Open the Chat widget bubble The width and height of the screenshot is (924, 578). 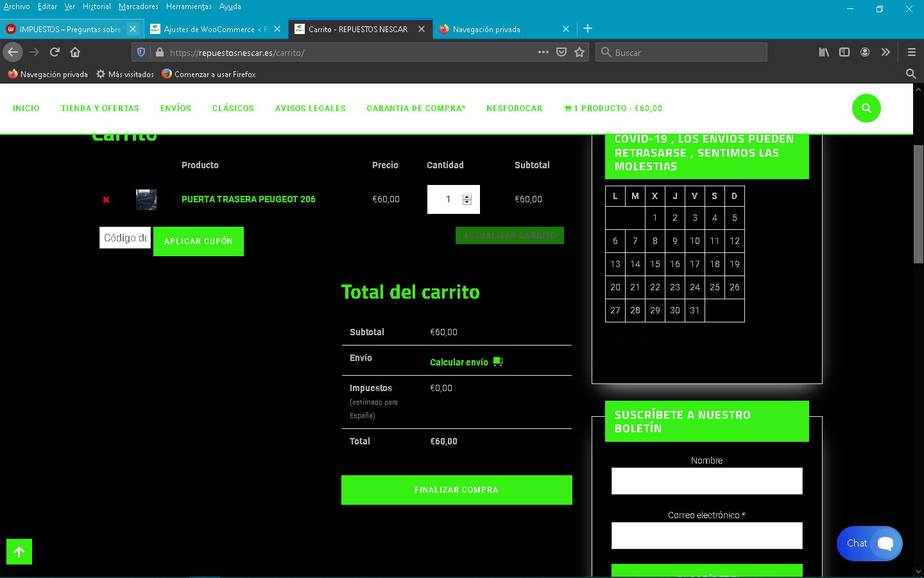[869, 543]
